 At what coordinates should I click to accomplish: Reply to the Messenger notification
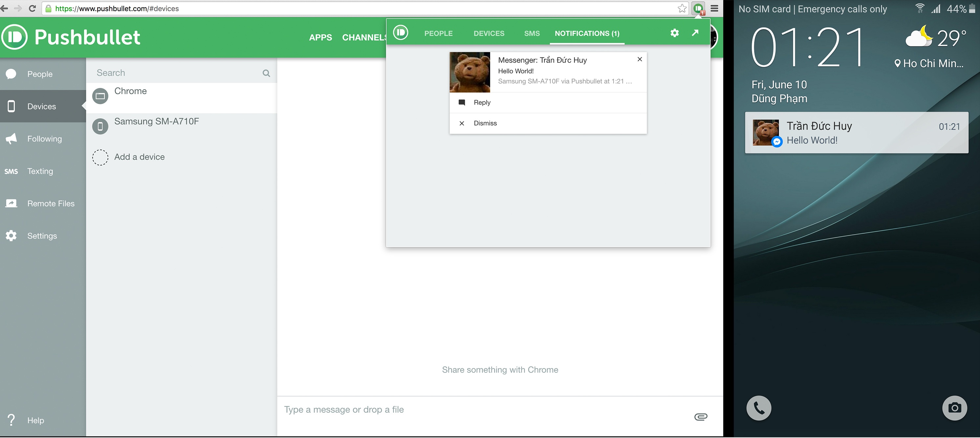482,103
